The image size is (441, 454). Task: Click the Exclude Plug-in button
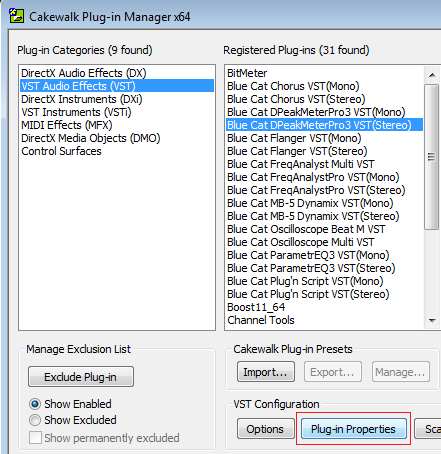[x=81, y=377]
